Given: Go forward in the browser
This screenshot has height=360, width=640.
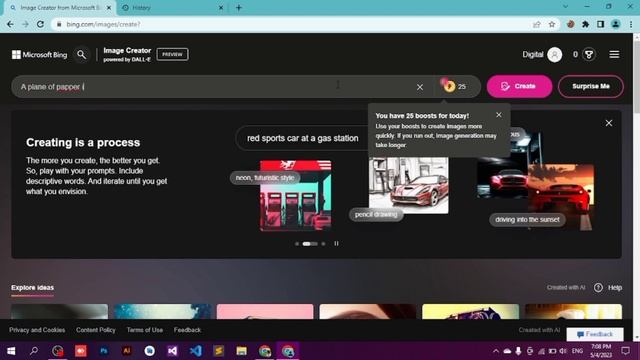Looking at the screenshot, I should tap(25, 24).
